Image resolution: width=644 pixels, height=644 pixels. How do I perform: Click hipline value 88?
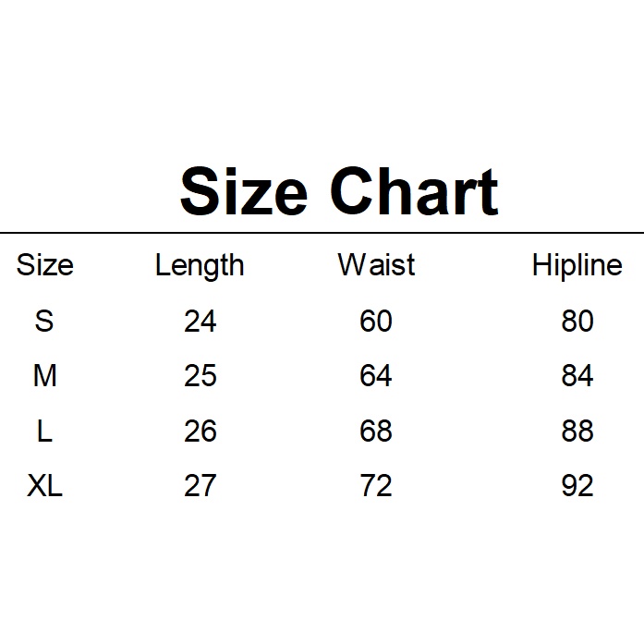(x=577, y=431)
